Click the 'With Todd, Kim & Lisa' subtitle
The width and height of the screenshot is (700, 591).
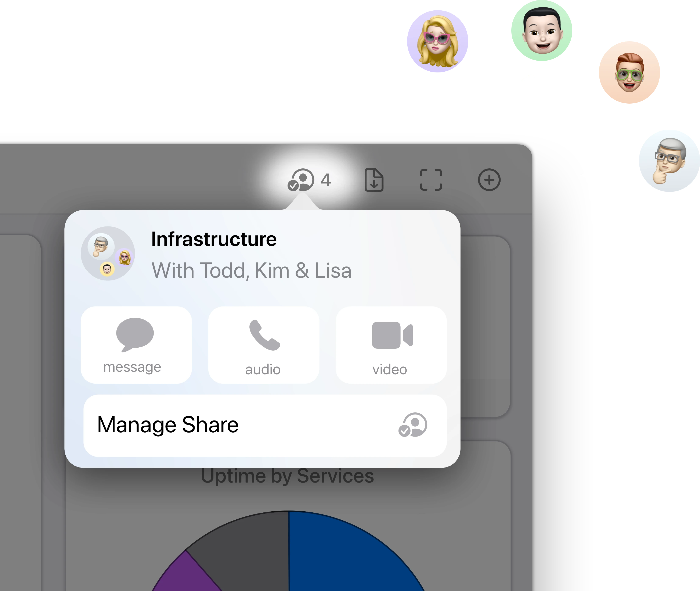coord(252,270)
